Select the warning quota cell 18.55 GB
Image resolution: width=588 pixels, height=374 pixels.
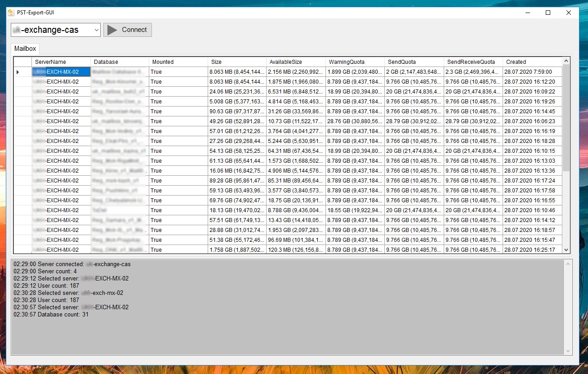355,210
